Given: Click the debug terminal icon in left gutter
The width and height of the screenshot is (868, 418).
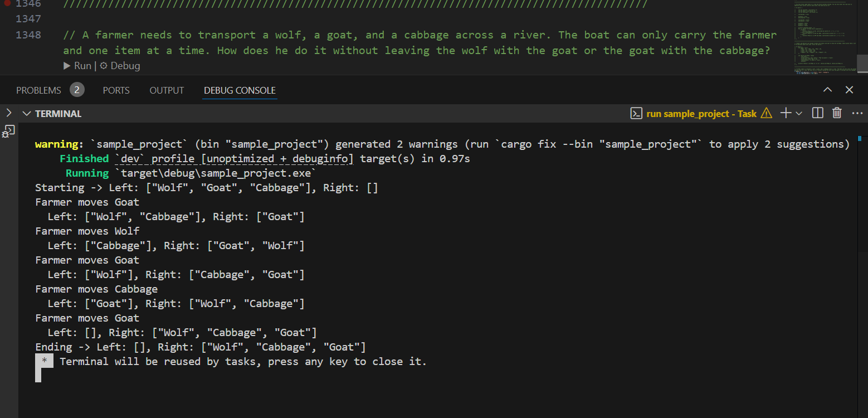Looking at the screenshot, I should click(x=8, y=132).
